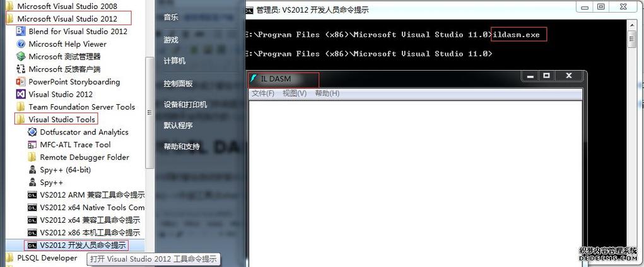Open MFC-ATL Trace Tool icon

pyautogui.click(x=32, y=145)
